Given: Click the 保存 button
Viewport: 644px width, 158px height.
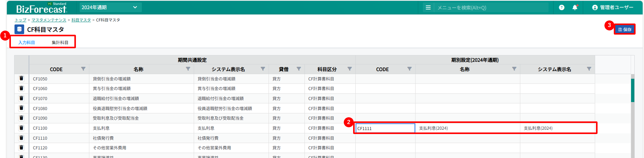Looking at the screenshot, I should click(x=625, y=30).
